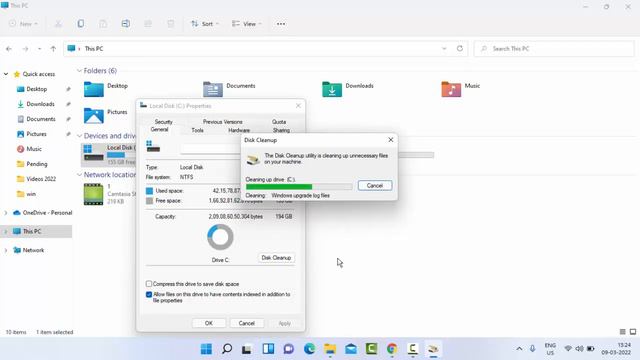Go back with the Back arrow
This screenshot has width=640, height=360.
click(x=9, y=49)
